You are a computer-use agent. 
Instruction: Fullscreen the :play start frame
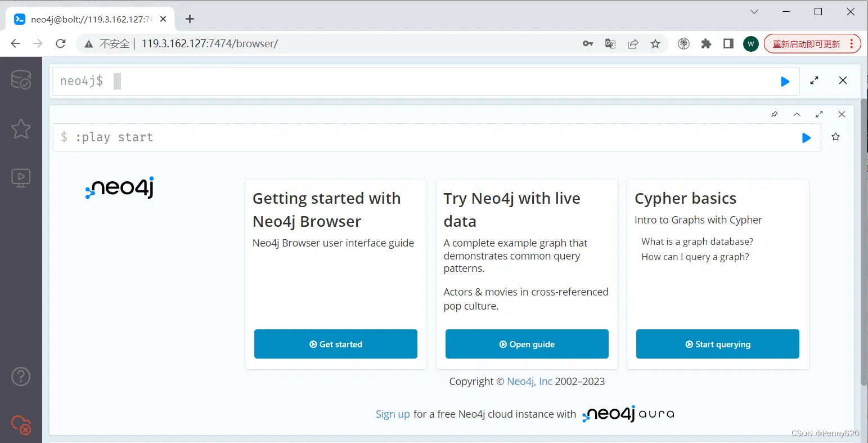819,114
